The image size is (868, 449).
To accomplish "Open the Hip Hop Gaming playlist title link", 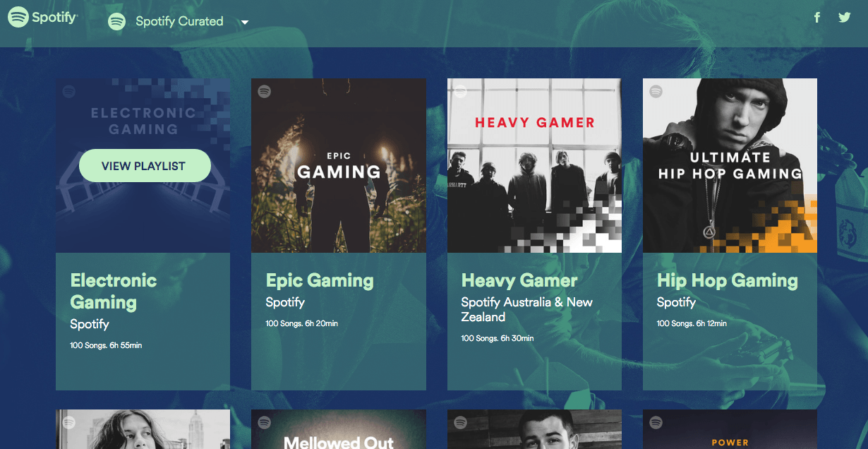I will (728, 281).
